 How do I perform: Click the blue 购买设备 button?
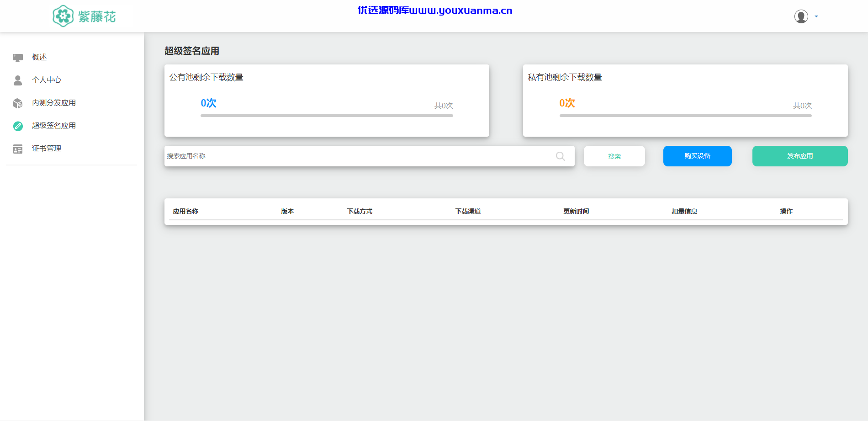pyautogui.click(x=698, y=156)
